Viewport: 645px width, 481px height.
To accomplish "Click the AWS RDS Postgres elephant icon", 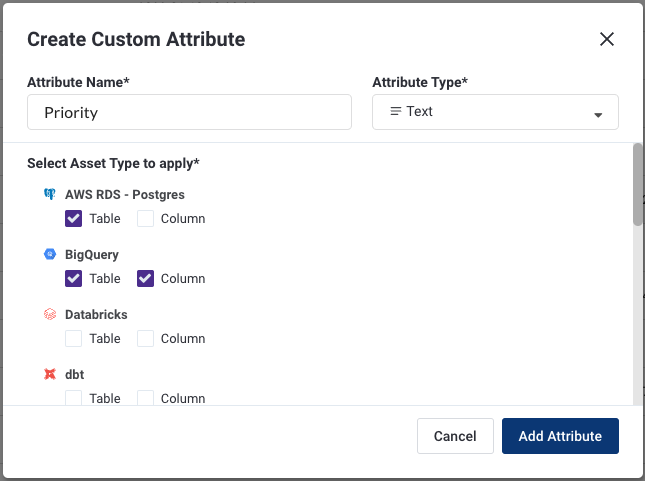I will coord(48,194).
